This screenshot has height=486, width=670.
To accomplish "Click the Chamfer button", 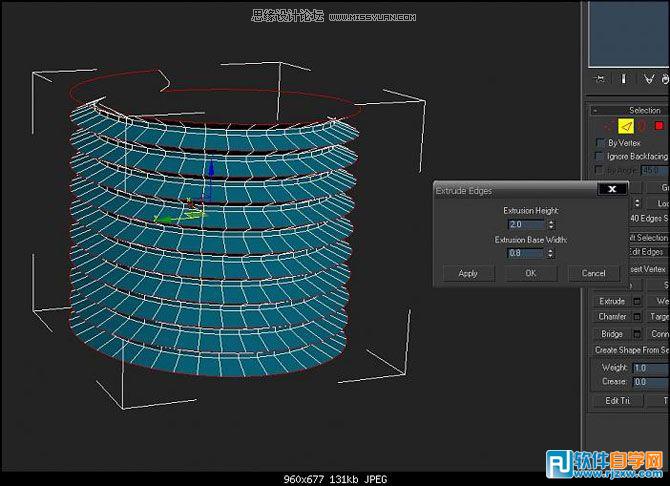I will (x=612, y=317).
